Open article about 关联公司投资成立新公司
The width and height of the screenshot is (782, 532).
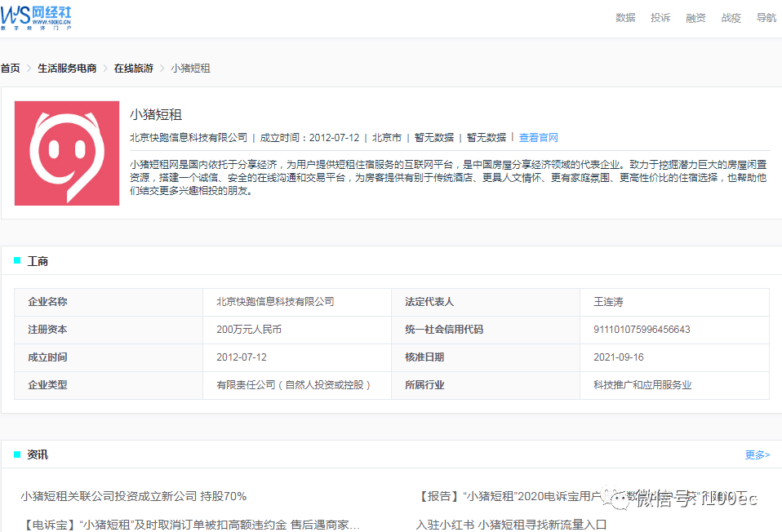point(134,496)
